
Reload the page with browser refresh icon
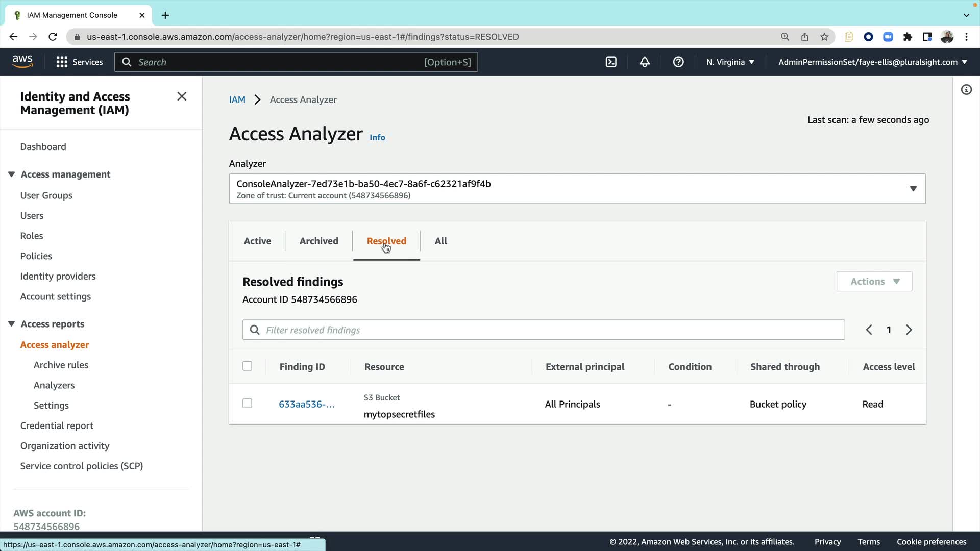point(53,37)
